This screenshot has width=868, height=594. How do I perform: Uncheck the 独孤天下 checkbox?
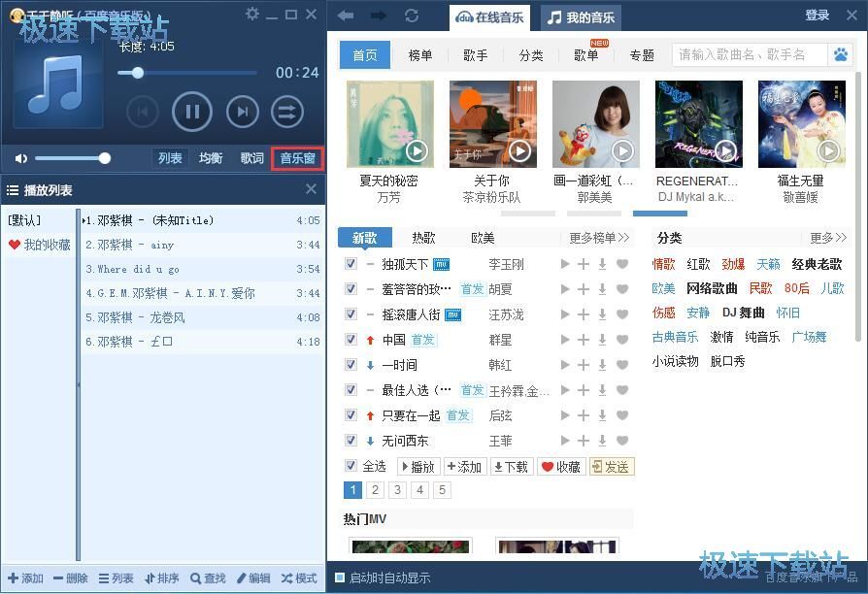pos(351,263)
